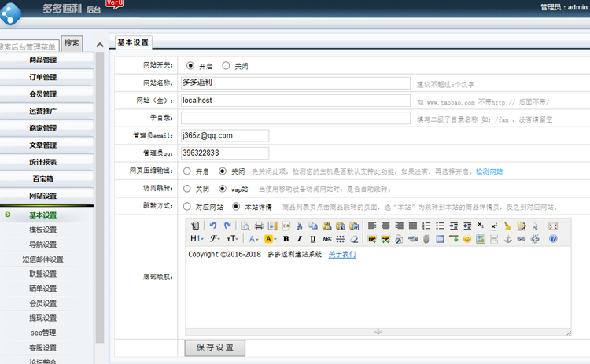Apply bold formatting
Image resolution: width=590 pixels, height=364 pixels.
(286, 239)
